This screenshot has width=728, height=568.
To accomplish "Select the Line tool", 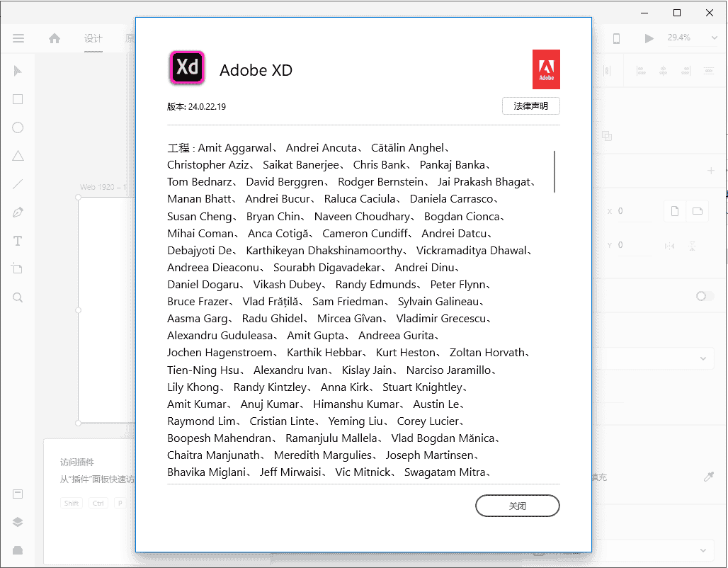I will point(18,184).
